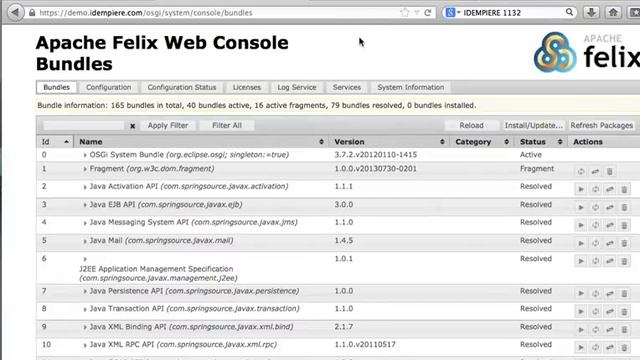Refresh package imports for org.w3c.dom.fragment
640x360 pixels.
(x=581, y=172)
